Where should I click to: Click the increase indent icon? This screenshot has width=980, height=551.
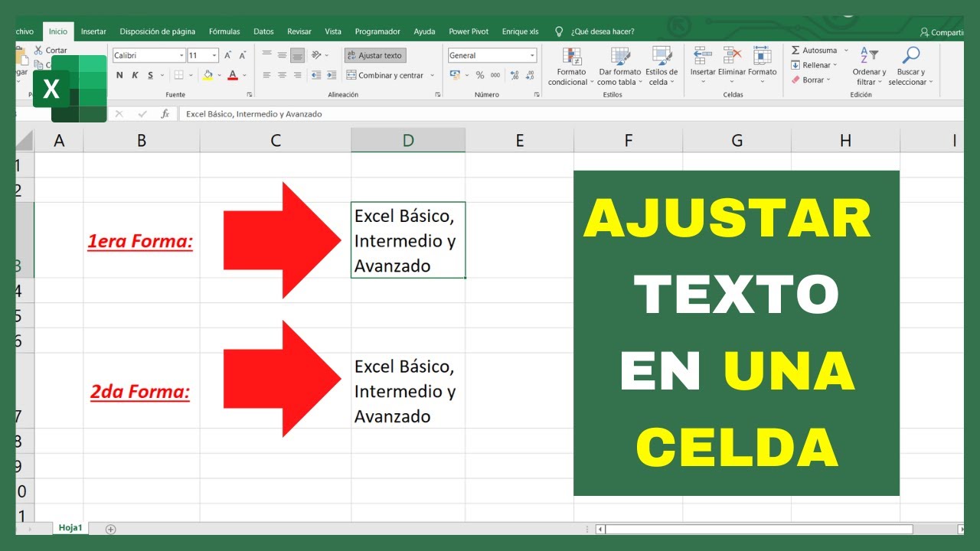[331, 75]
